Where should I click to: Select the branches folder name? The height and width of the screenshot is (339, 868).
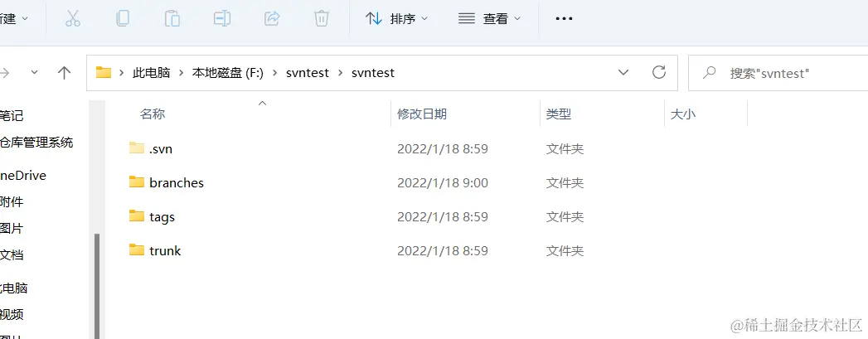(177, 183)
